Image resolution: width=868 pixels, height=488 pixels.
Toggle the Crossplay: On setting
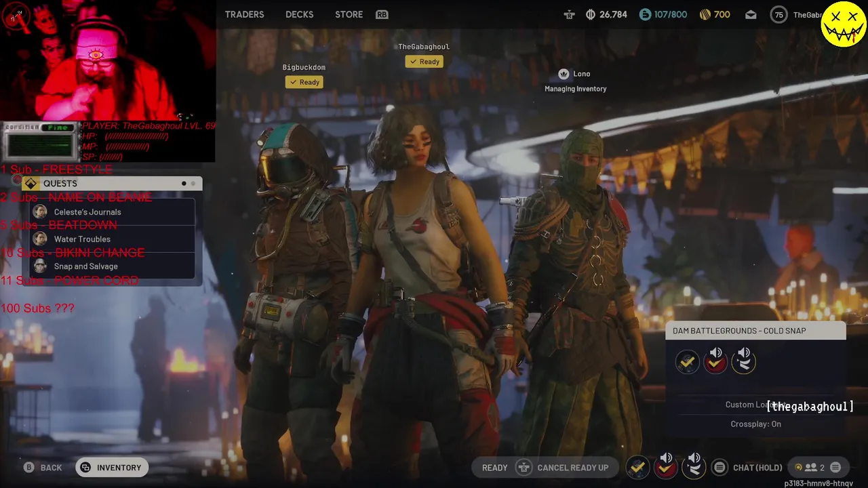tap(755, 424)
